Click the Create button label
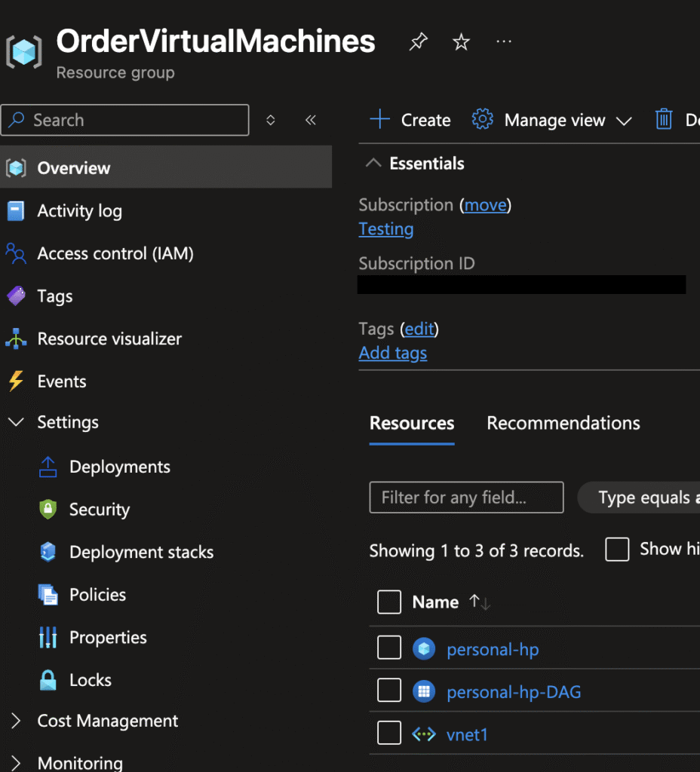 pos(425,120)
